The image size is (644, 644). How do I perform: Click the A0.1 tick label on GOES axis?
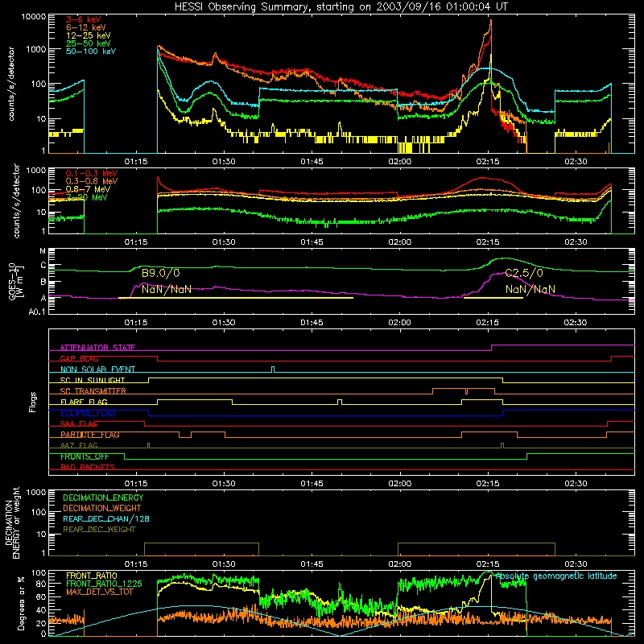(37, 312)
